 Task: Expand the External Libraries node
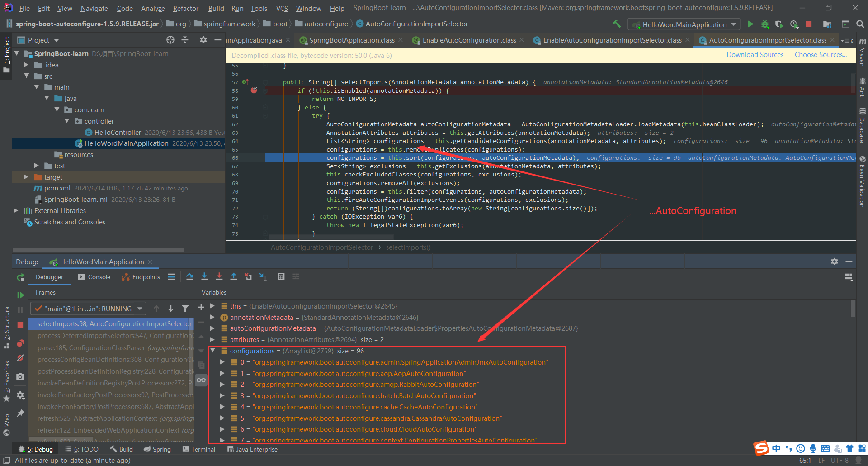[16, 210]
